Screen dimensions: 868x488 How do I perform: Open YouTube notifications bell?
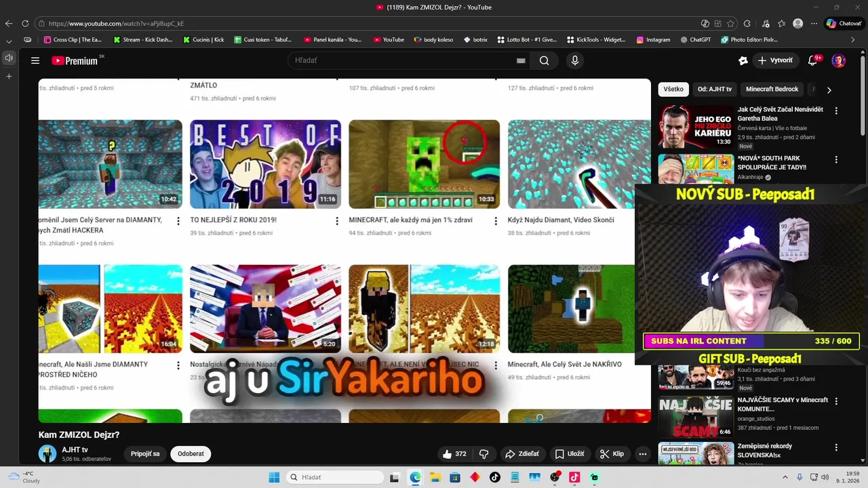tap(812, 60)
